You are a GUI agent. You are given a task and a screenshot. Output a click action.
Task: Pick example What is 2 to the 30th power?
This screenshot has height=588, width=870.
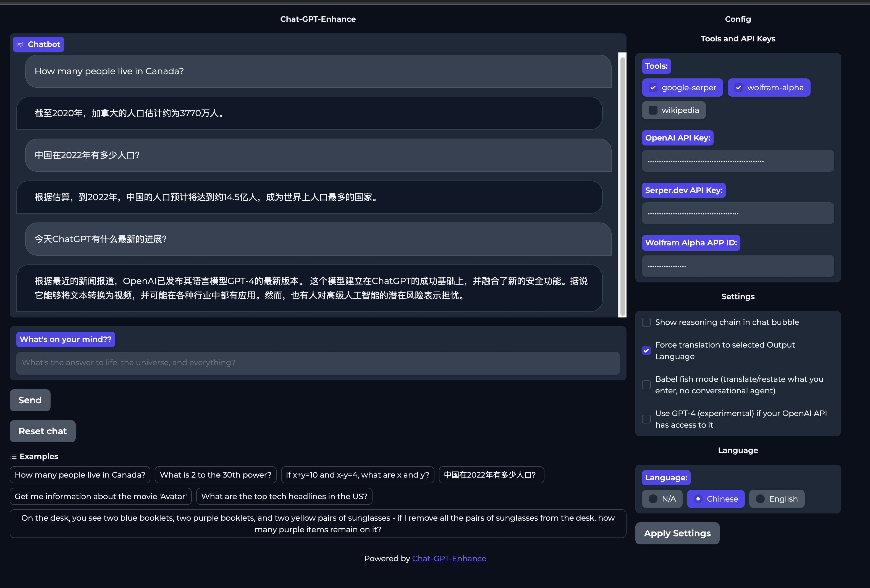click(215, 475)
